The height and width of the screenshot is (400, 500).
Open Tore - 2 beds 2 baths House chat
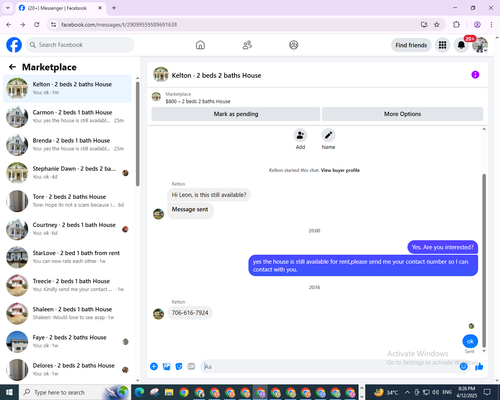point(67,201)
